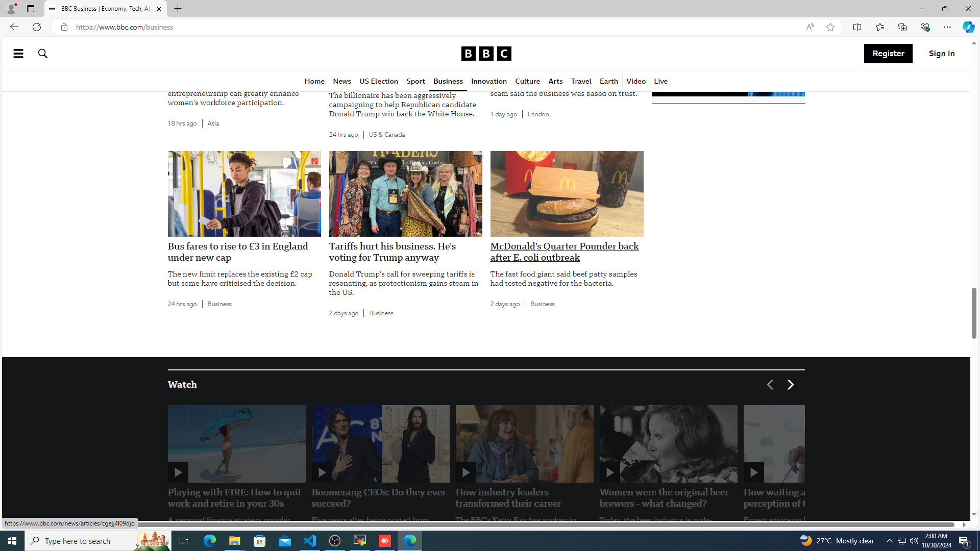The width and height of the screenshot is (980, 551).
Task: Open the Favorites panel
Action: click(879, 27)
